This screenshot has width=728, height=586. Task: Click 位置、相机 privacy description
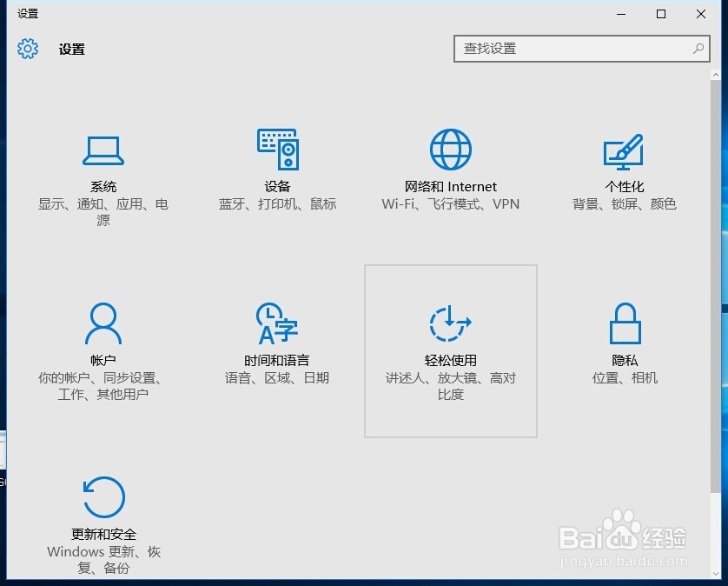point(624,378)
